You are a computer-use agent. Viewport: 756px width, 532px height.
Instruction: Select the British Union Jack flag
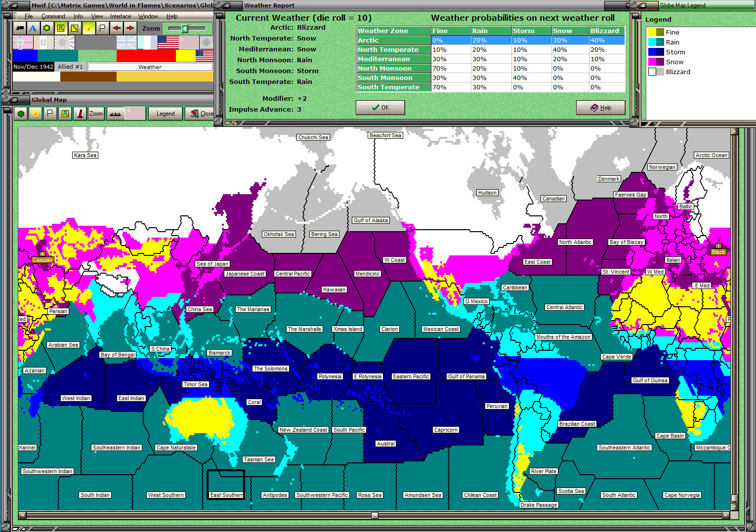click(126, 42)
